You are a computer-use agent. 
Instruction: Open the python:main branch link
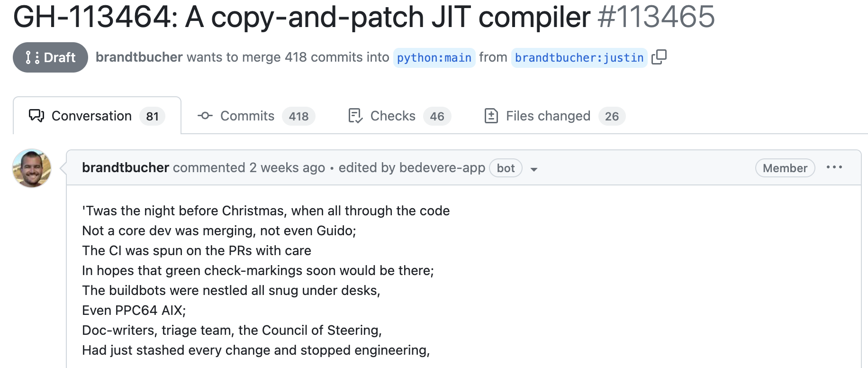434,57
